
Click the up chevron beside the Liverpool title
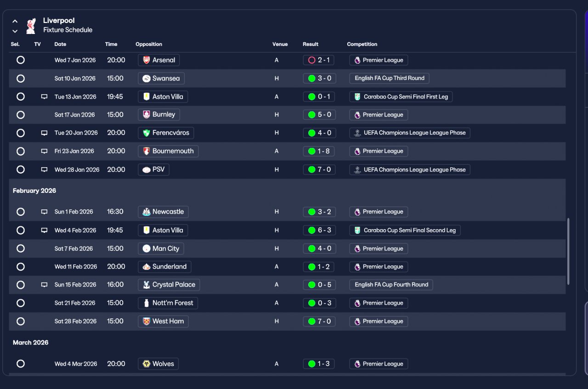(15, 21)
